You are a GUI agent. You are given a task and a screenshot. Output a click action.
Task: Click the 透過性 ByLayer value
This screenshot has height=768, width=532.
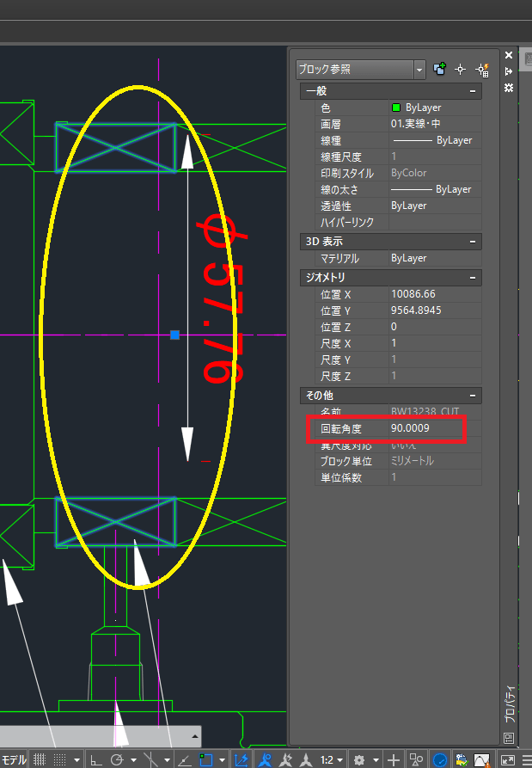pos(435,206)
